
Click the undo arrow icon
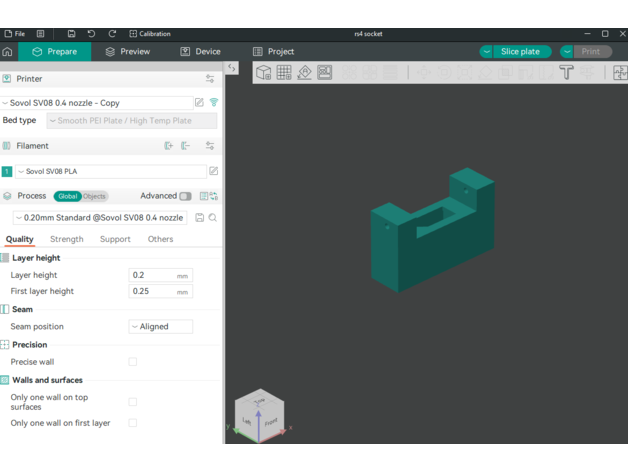[91, 34]
